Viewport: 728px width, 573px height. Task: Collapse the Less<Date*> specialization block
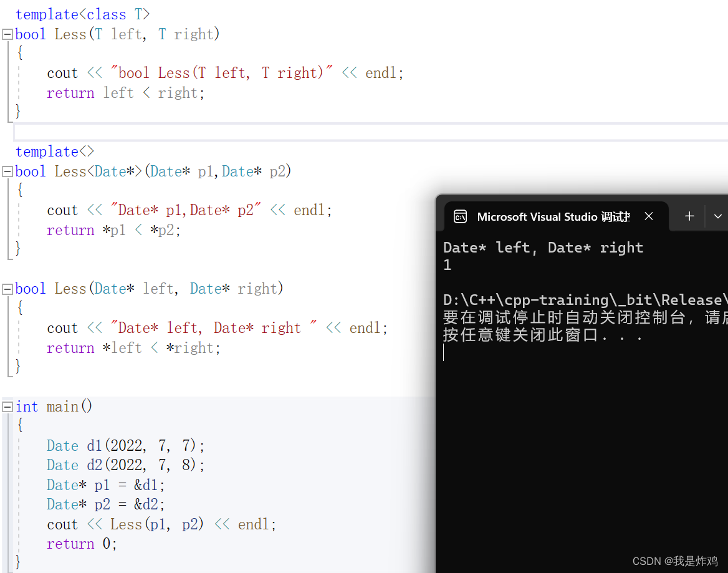7,172
